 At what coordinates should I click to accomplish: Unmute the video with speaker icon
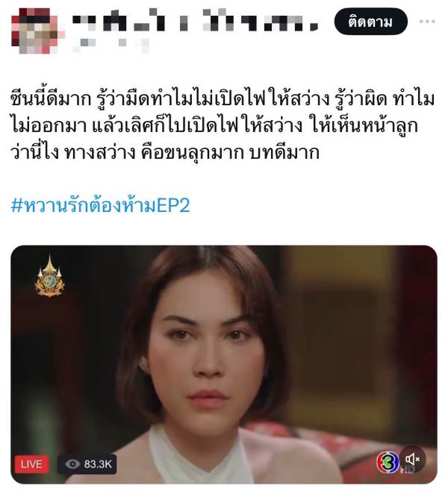412,460
